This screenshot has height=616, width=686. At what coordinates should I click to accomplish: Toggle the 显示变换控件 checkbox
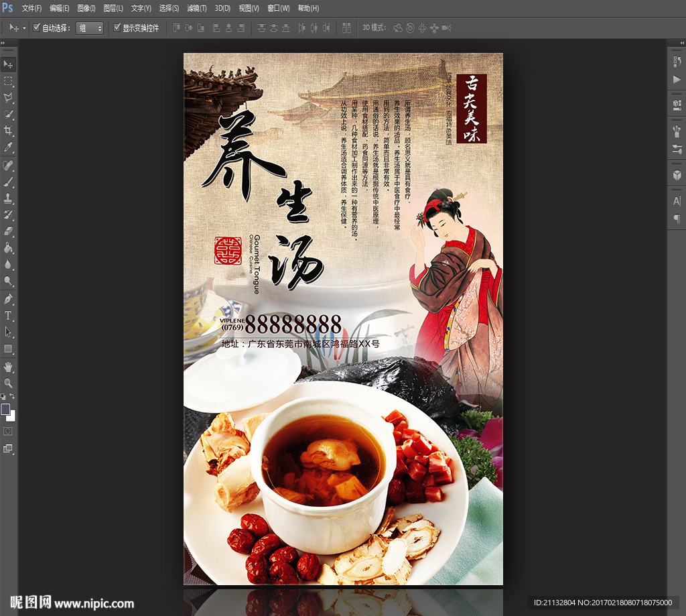pyautogui.click(x=117, y=27)
